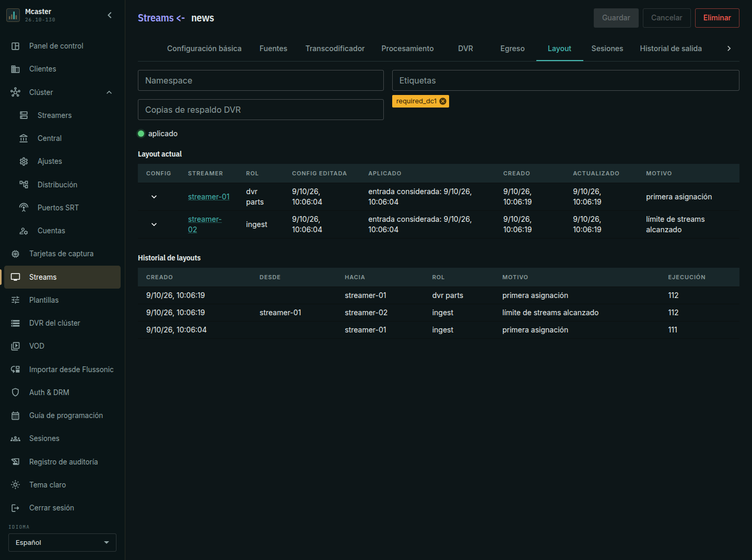Screen dimensions: 752x560
Task: Open the Streamers list
Action: pos(62,115)
